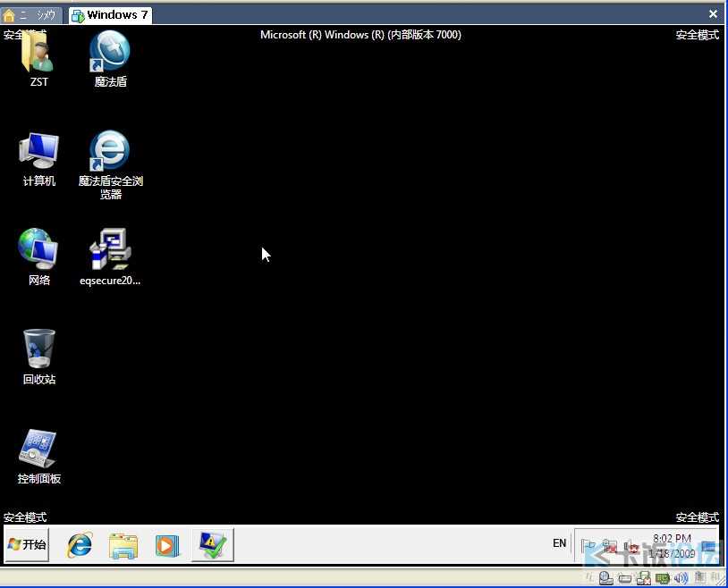Click the monitor with warning and checkmark taskbar icon
This screenshot has height=588, width=728.
tap(213, 545)
